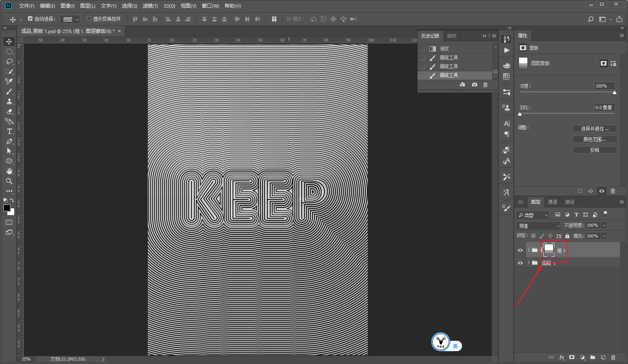Hide the 组 1 group layer
Image resolution: width=628 pixels, height=364 pixels.
(520, 250)
